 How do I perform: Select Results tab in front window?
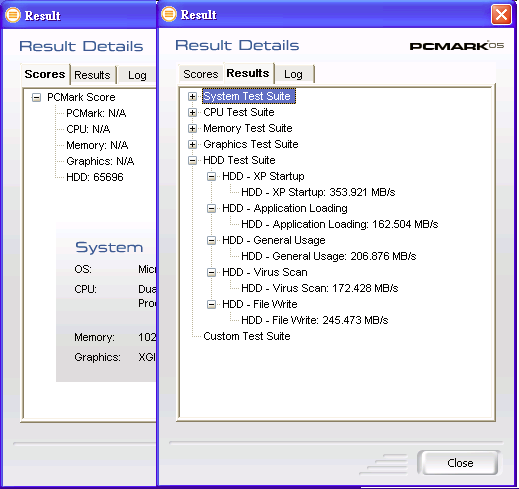pyautogui.click(x=248, y=73)
